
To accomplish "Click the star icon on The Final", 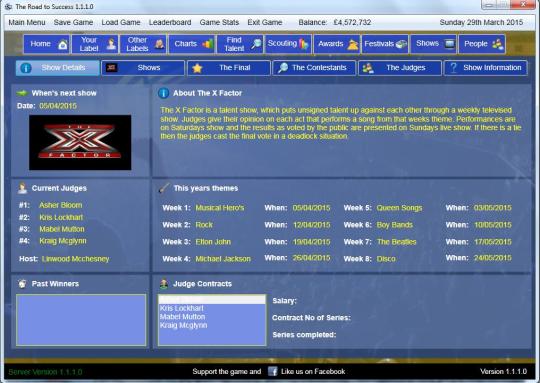I will pos(197,68).
